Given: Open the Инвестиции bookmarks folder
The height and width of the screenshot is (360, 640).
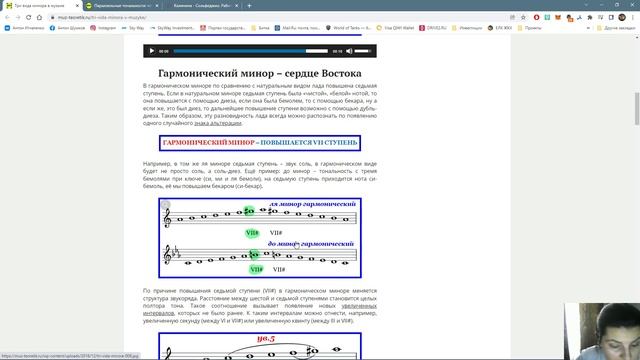Looking at the screenshot, I should coord(467,28).
